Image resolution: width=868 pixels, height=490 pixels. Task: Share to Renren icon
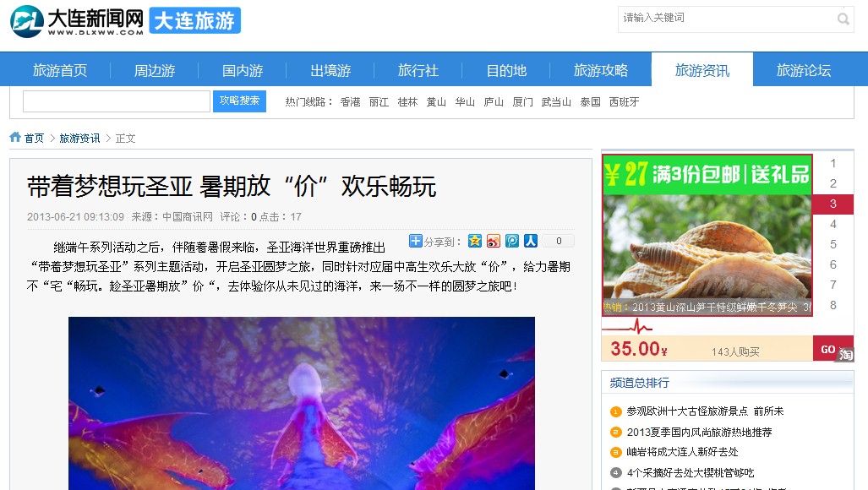tap(531, 241)
